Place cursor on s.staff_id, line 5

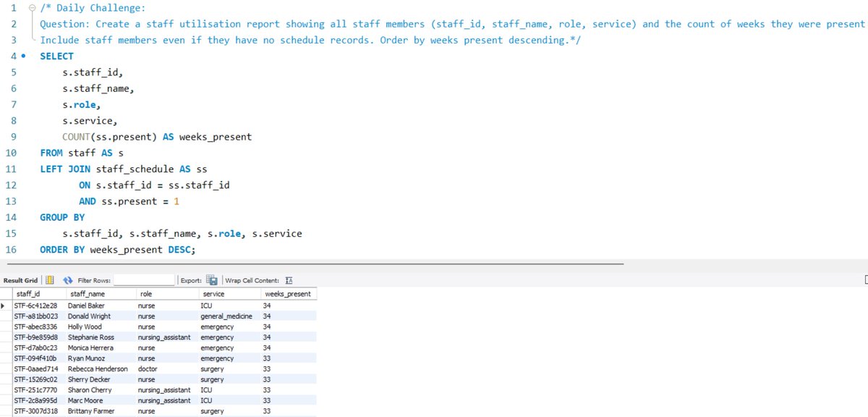tap(93, 72)
